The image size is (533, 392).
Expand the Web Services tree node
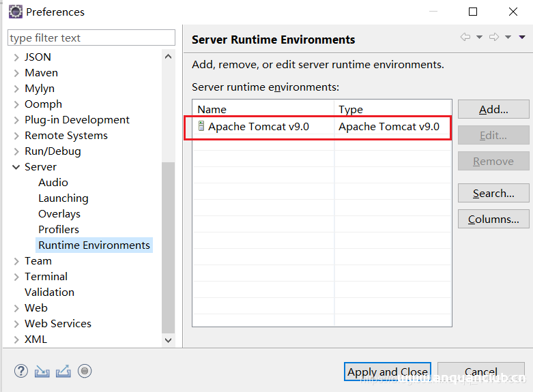[x=16, y=324]
